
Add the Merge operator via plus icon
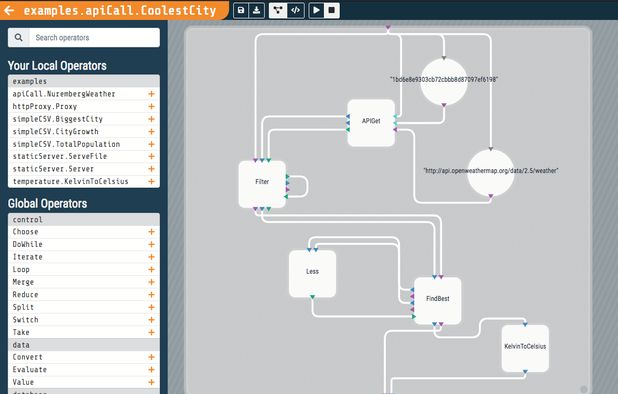(x=151, y=282)
